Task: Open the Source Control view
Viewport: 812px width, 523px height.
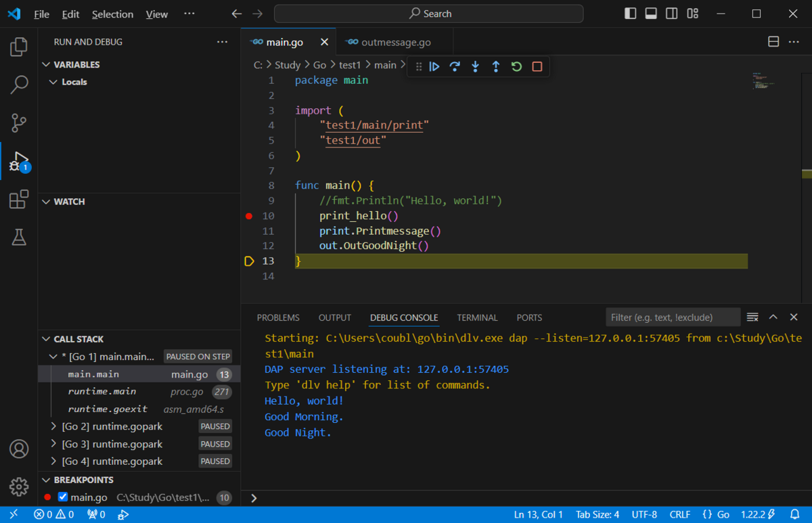Action: coord(19,123)
